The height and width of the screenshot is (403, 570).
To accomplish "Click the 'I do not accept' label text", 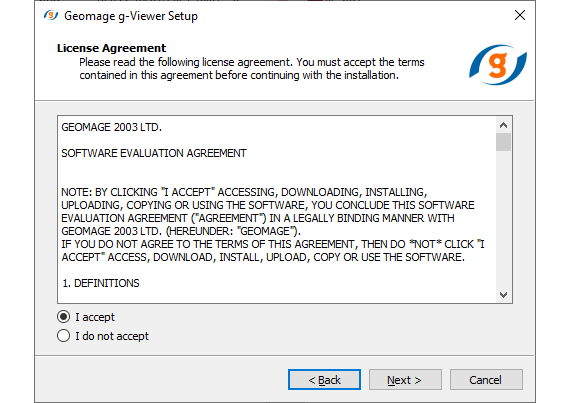I will click(112, 336).
